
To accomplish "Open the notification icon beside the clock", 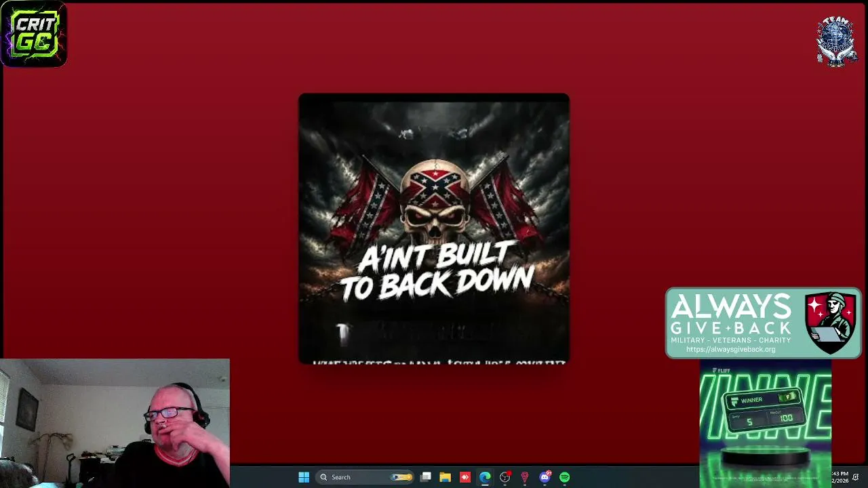I will point(856,477).
